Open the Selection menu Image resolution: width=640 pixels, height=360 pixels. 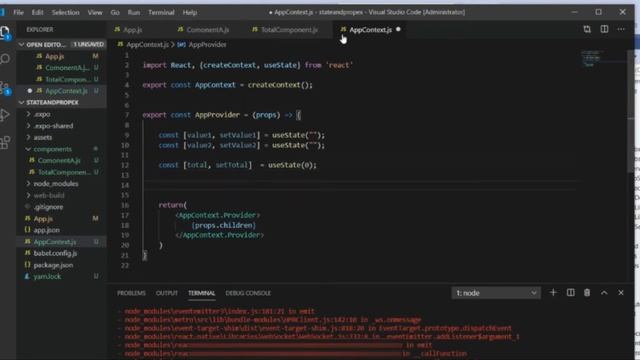[x=65, y=12]
